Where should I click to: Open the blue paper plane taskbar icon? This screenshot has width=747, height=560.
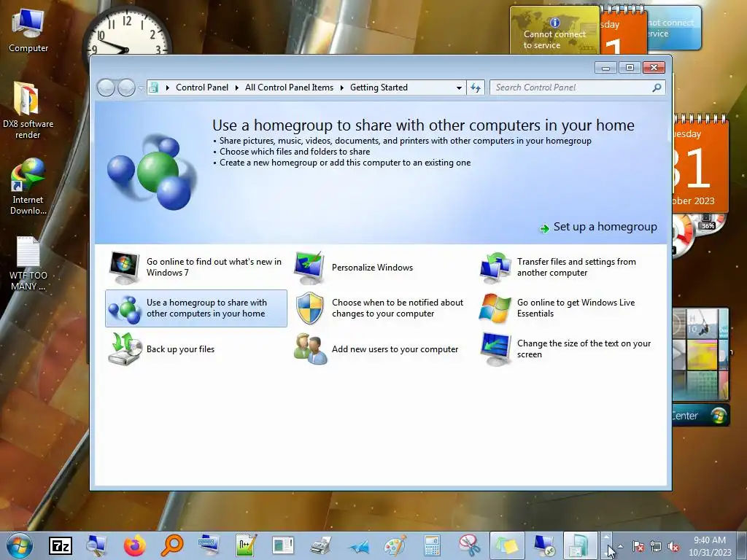pos(358,545)
